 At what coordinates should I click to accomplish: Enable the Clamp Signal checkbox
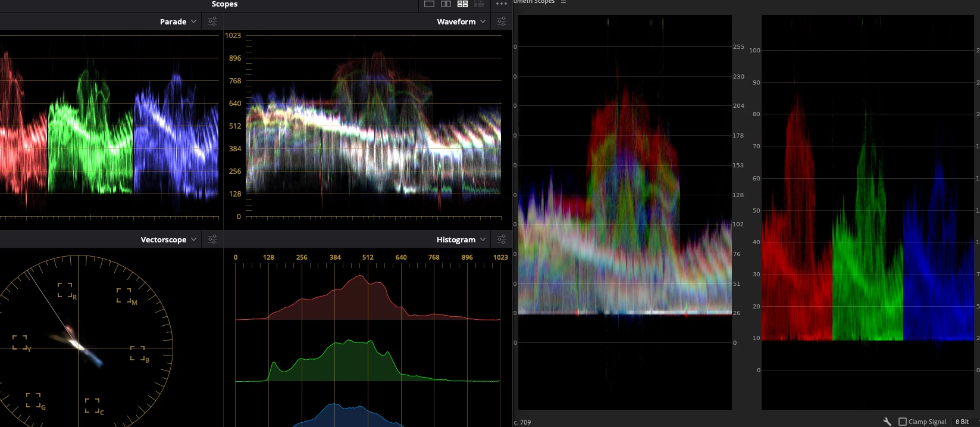pos(902,422)
